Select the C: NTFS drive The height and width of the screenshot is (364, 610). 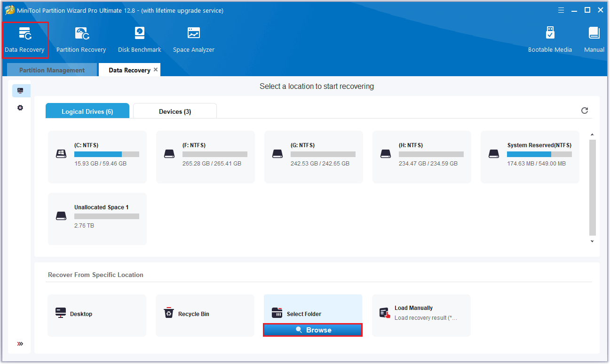pyautogui.click(x=97, y=157)
